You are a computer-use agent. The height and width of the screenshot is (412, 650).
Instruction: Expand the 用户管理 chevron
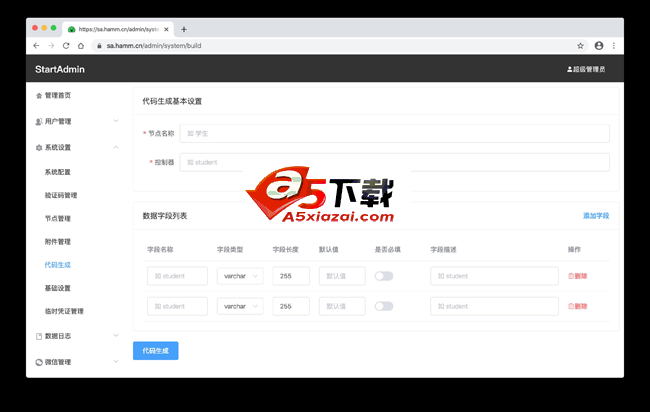click(116, 121)
